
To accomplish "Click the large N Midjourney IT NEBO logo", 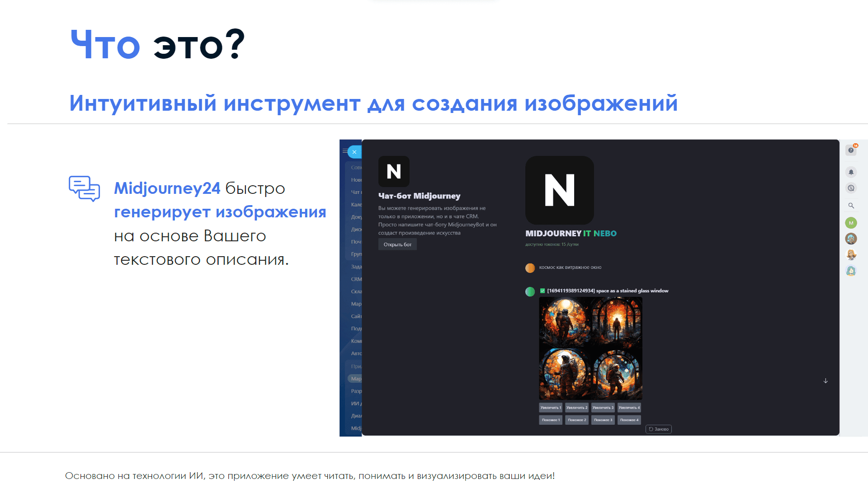I will pyautogui.click(x=560, y=190).
